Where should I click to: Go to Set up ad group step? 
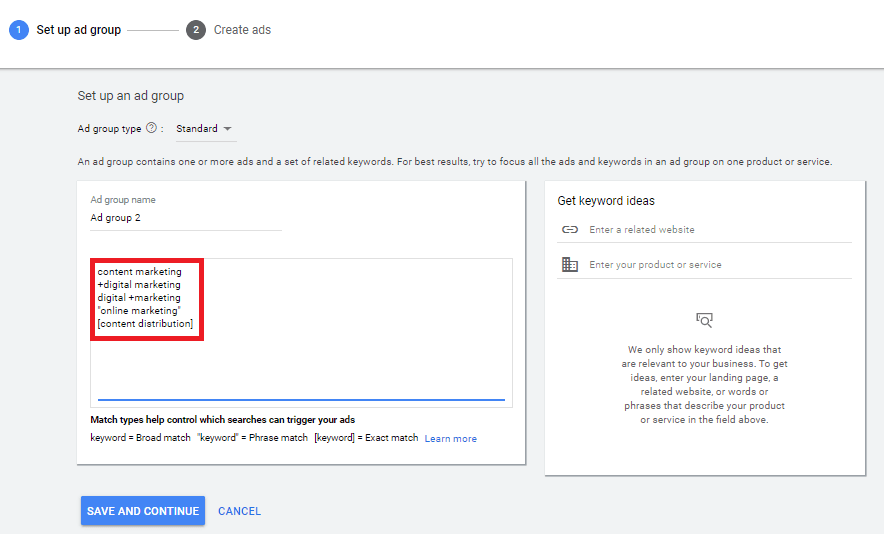point(78,30)
